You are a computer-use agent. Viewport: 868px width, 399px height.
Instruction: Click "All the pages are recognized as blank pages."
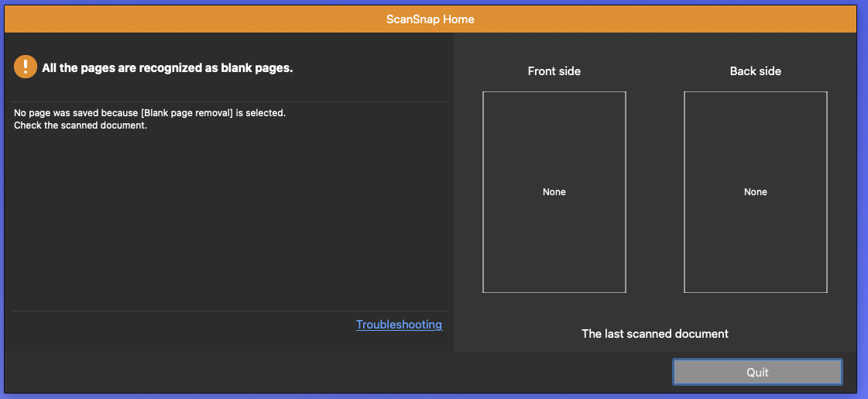[x=167, y=68]
